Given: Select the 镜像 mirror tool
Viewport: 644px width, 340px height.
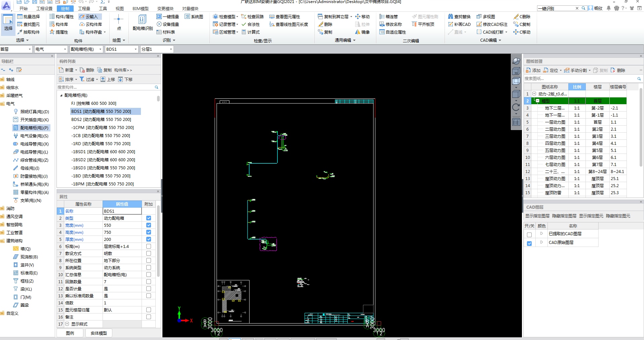Looking at the screenshot, I should 362,32.
